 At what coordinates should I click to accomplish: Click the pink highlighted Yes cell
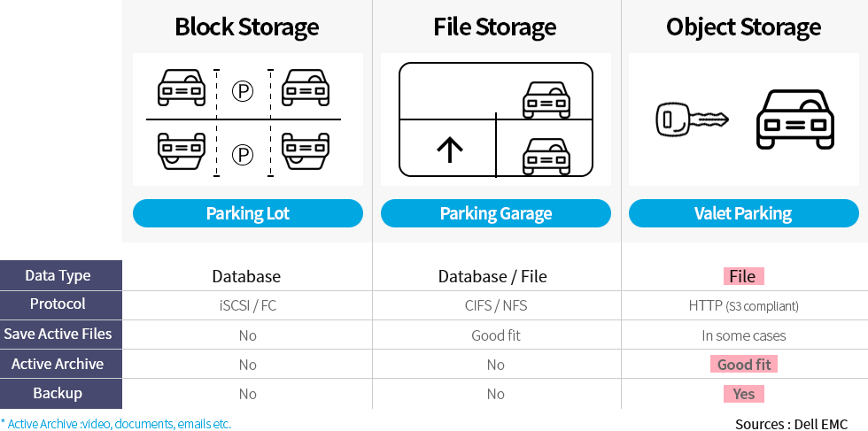[743, 393]
